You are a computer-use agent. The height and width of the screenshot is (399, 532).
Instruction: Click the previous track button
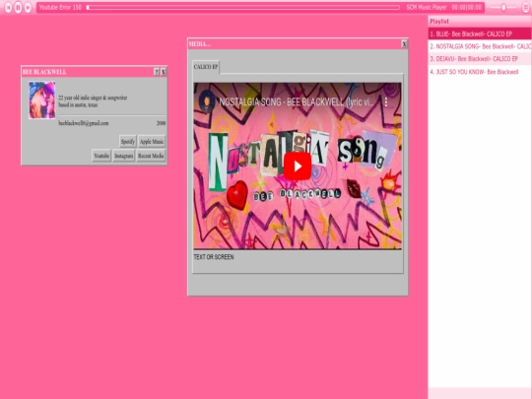point(8,7)
